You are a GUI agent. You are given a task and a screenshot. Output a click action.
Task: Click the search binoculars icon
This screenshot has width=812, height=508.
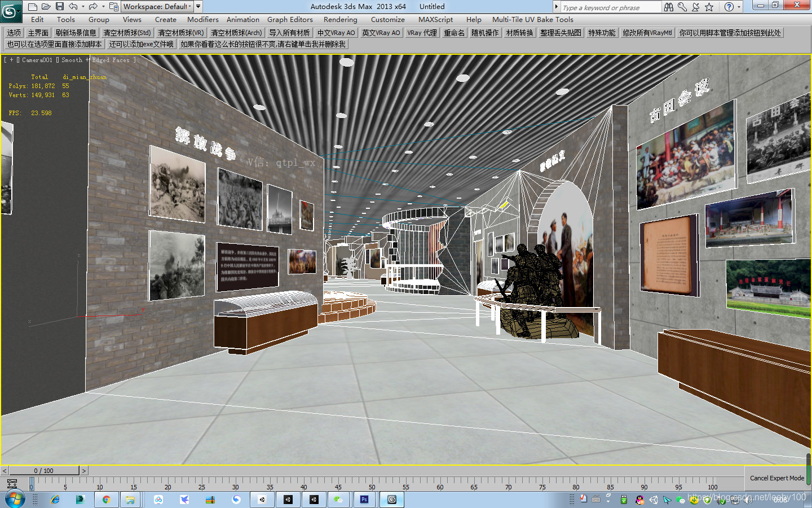coord(669,7)
